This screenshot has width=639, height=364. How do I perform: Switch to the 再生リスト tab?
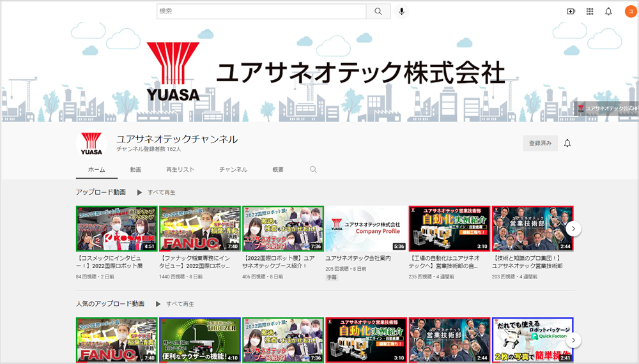pos(180,169)
